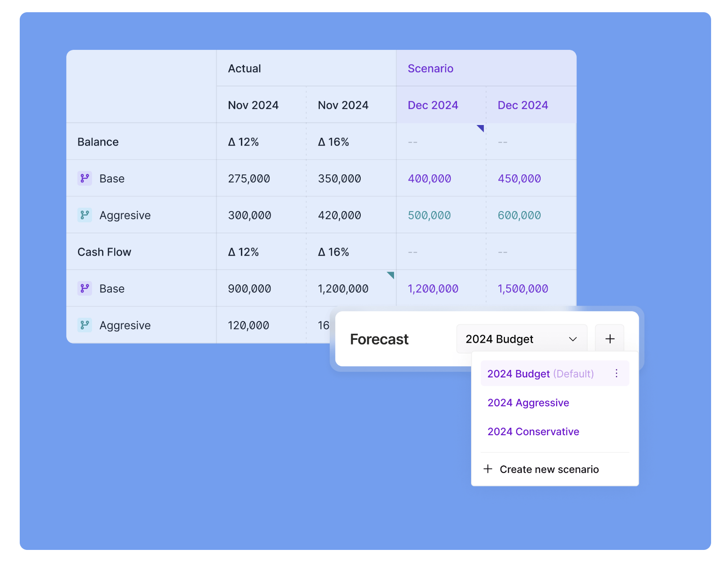Select the 2024 Aggressive scenario
728x580 pixels.
pos(528,402)
